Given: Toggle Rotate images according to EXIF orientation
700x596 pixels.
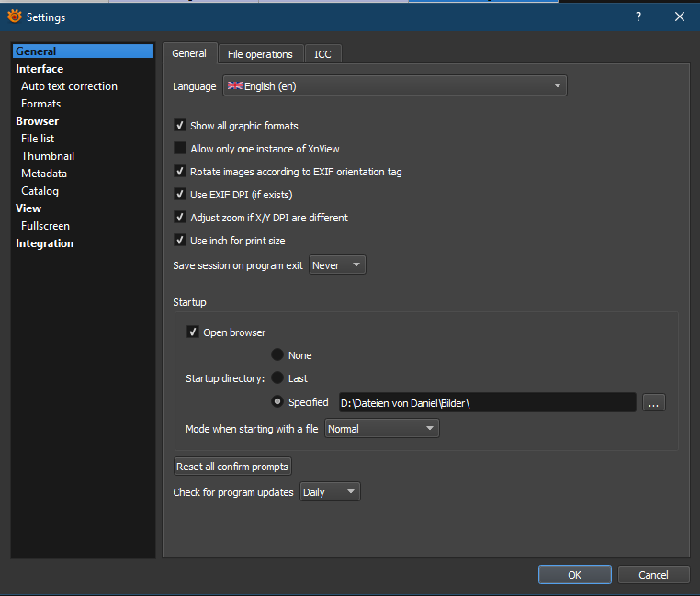Looking at the screenshot, I should click(180, 172).
